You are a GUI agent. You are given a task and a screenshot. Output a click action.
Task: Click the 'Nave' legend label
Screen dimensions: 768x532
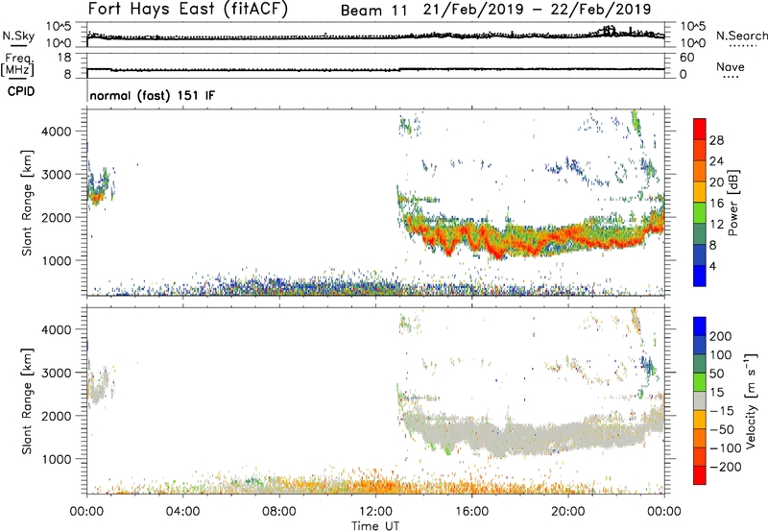731,66
